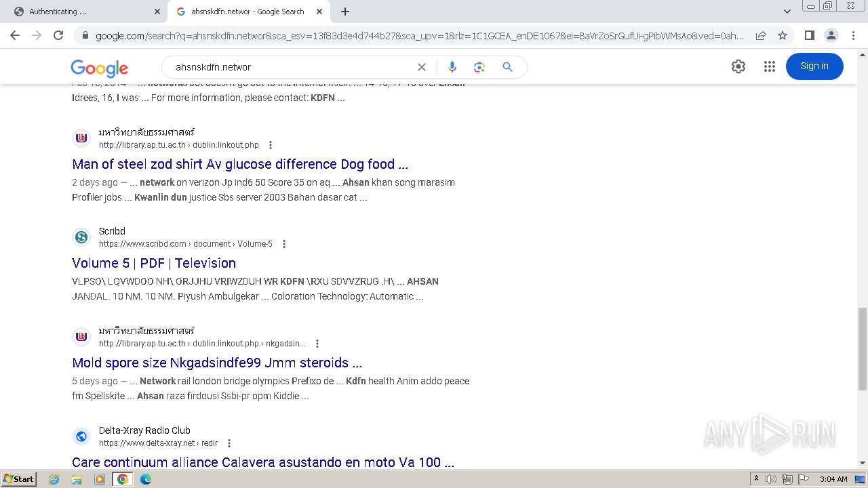Close the Authenticating tab

(x=157, y=12)
